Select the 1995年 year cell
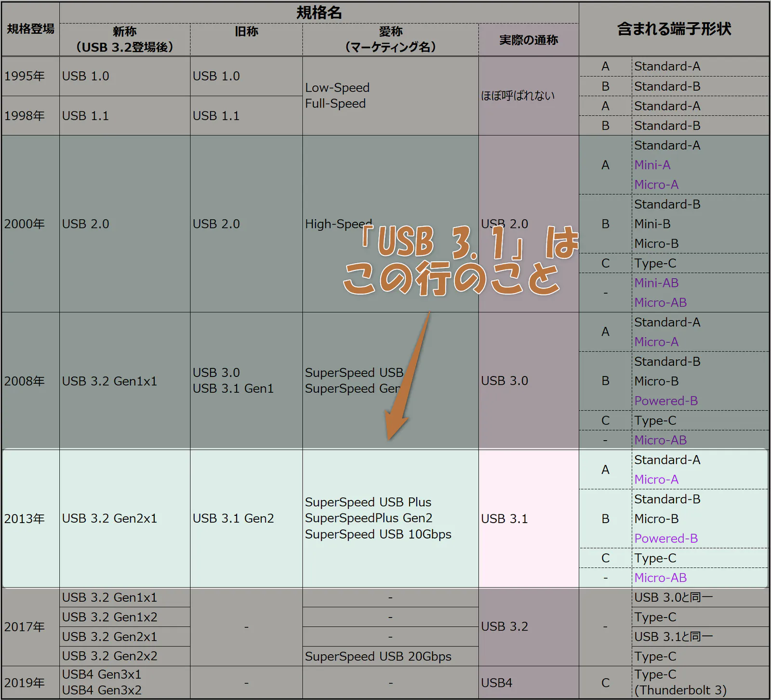The height and width of the screenshot is (700, 771). pos(31,76)
